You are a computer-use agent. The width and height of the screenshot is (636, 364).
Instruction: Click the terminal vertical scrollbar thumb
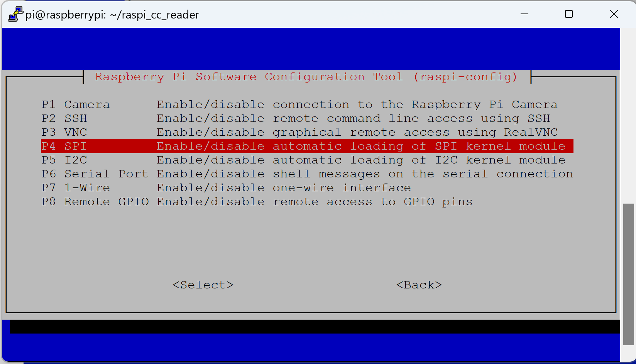point(628,274)
